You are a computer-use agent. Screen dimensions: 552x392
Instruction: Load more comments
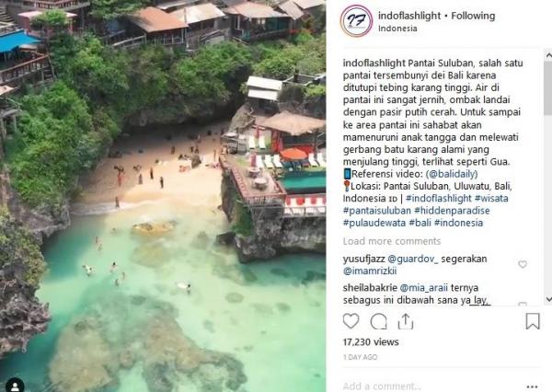click(392, 241)
